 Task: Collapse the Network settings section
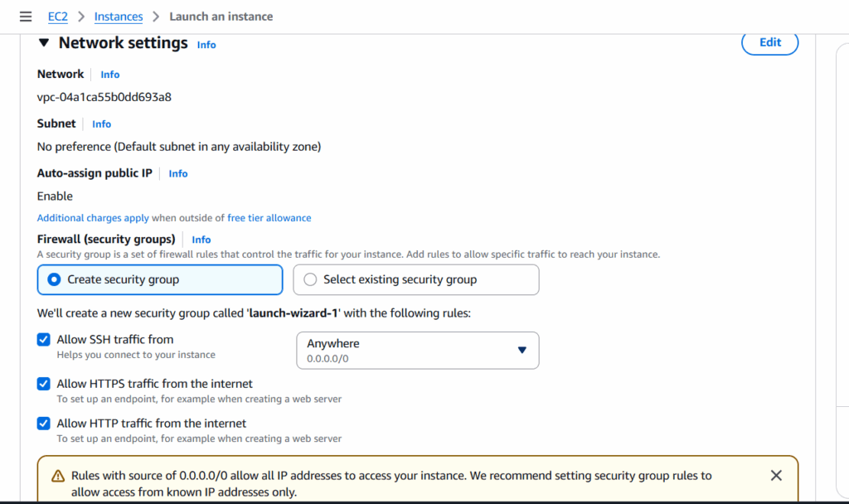coord(44,43)
